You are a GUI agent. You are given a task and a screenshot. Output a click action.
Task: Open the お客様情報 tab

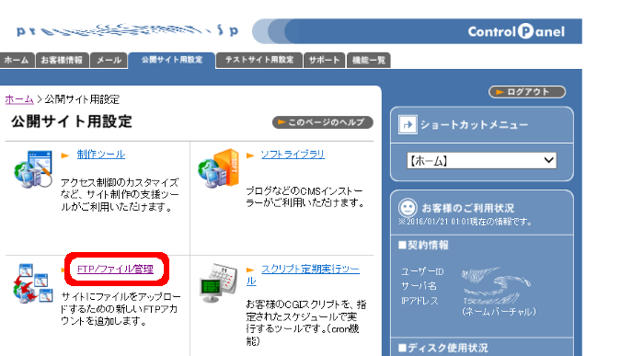click(62, 61)
